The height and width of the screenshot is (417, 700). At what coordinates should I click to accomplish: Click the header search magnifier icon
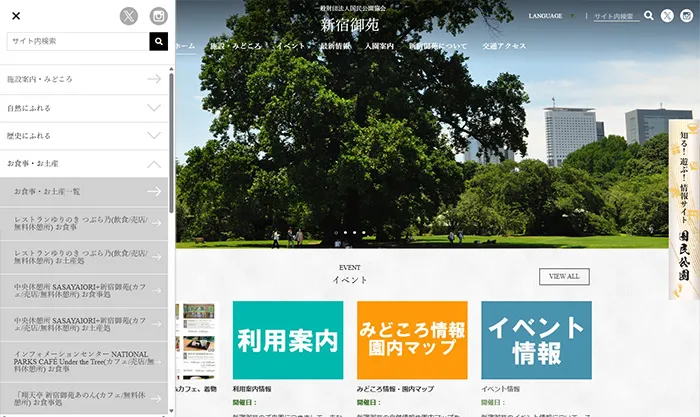coord(649,16)
